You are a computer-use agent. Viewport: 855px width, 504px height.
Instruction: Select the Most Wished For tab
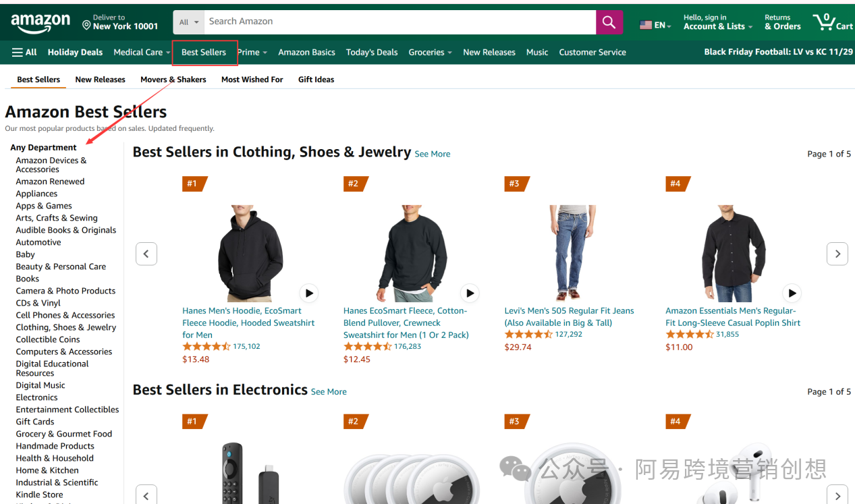coord(252,80)
